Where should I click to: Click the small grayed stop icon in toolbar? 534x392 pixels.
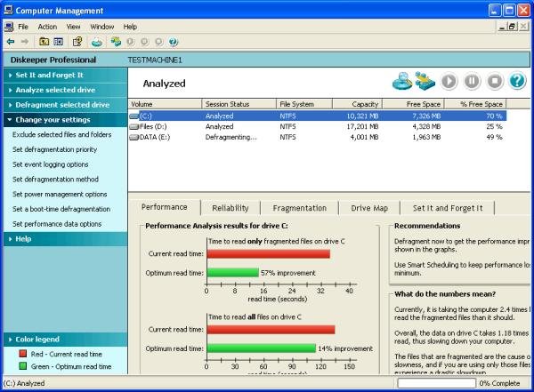tap(159, 42)
